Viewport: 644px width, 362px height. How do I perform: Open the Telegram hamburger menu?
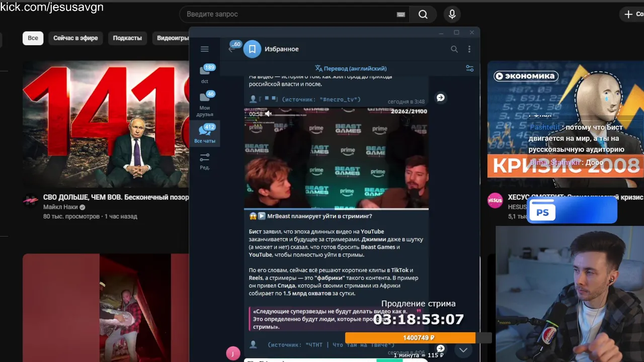click(204, 49)
